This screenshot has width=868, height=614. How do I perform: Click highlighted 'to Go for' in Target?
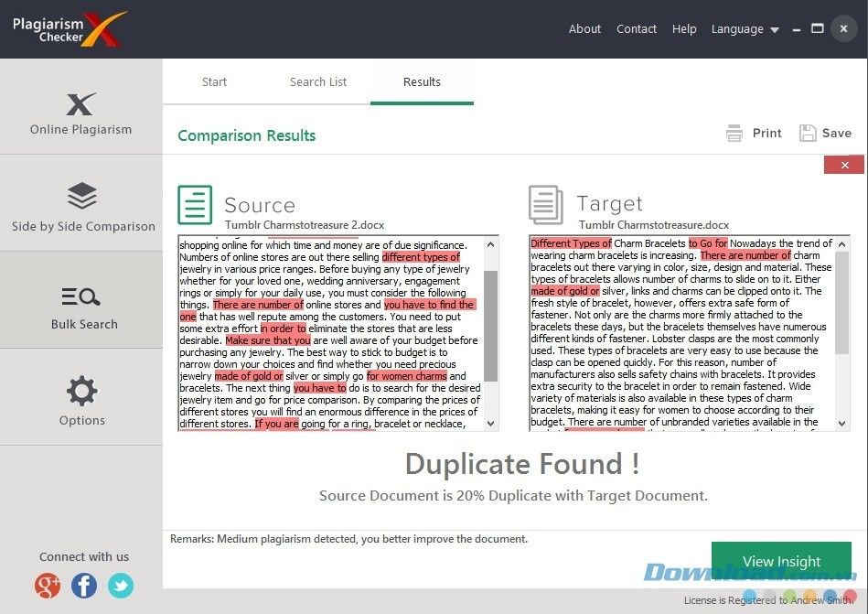coord(707,243)
